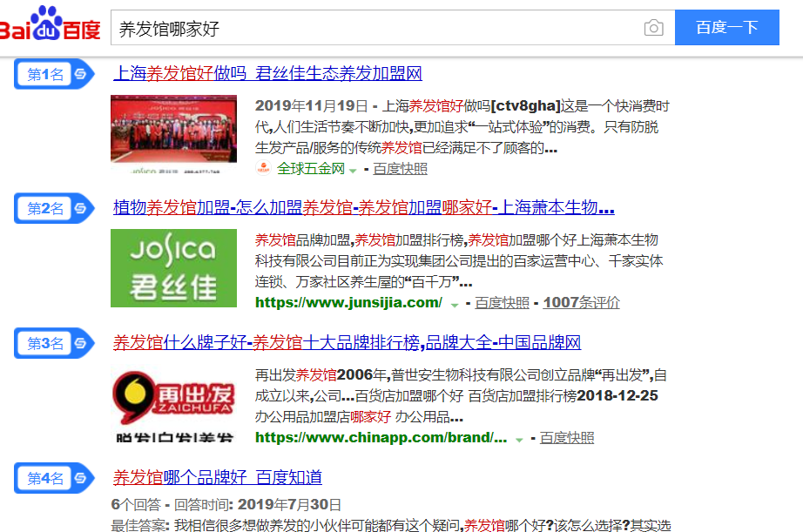Image resolution: width=803 pixels, height=532 pixels.
Task: Click the snippet text starting 2019年11月19日
Action: (x=462, y=127)
